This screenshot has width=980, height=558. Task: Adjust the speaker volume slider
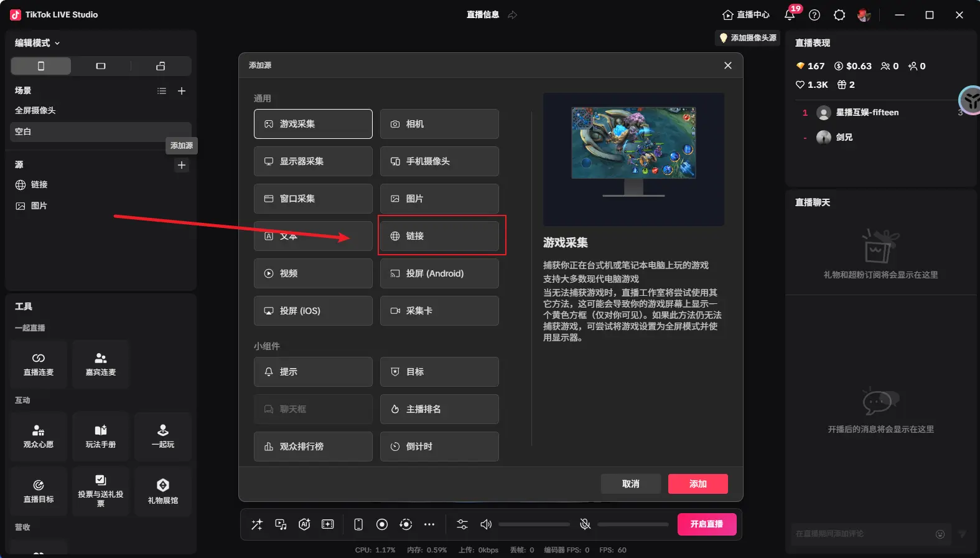534,524
